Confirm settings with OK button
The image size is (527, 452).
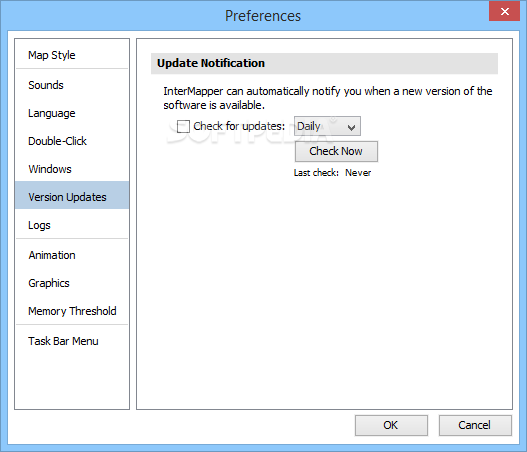click(391, 425)
